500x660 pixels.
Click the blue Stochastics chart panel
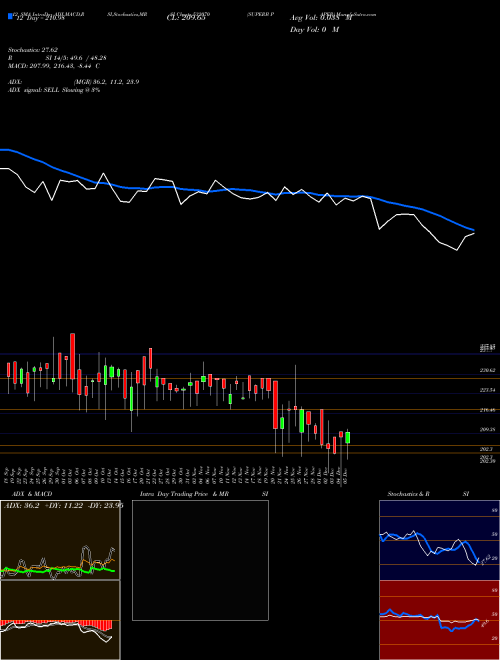[x=439, y=540]
